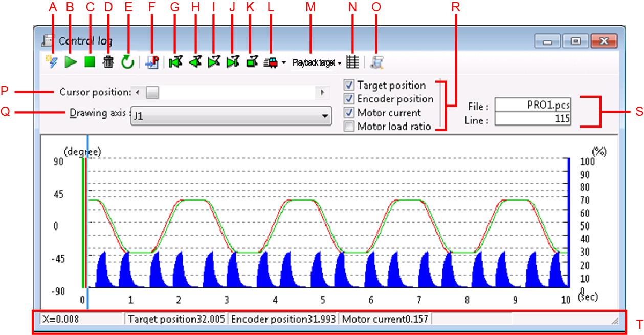
Task: Click the document icon with red P
Action: (x=152, y=62)
